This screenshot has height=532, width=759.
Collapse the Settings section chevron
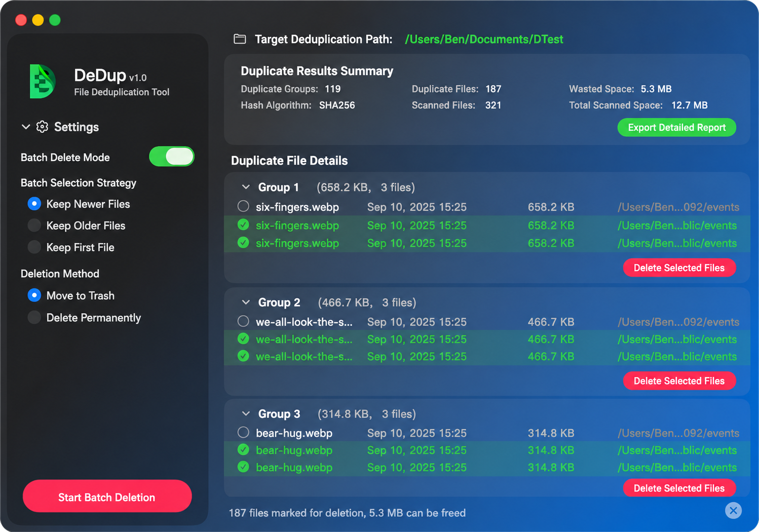(26, 127)
